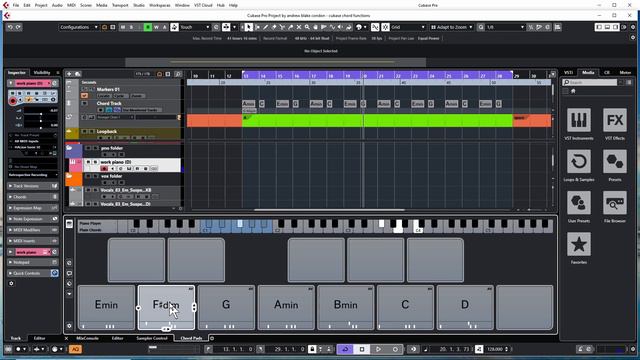
Task: Open Favorites tile in Media rack
Action: pyautogui.click(x=579, y=244)
